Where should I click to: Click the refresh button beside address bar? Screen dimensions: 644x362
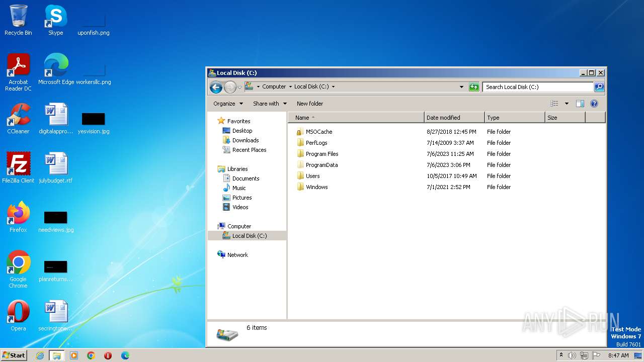click(x=474, y=87)
